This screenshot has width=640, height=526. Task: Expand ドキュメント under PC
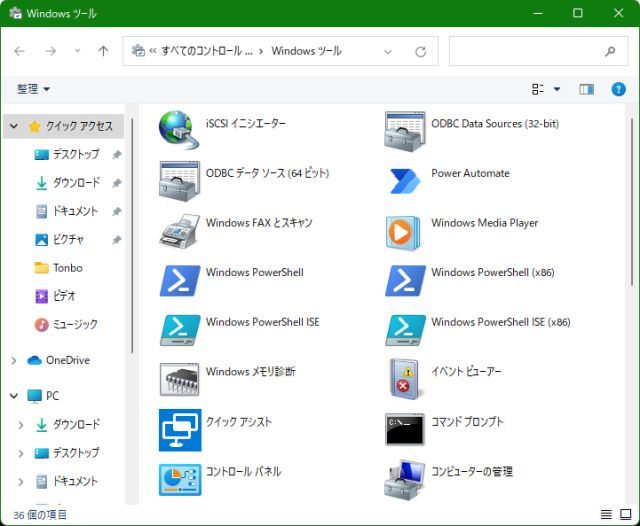(x=21, y=482)
